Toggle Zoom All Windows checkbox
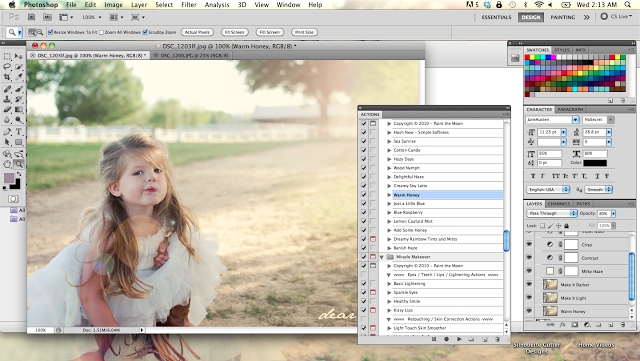The height and width of the screenshot is (361, 640). coord(101,32)
